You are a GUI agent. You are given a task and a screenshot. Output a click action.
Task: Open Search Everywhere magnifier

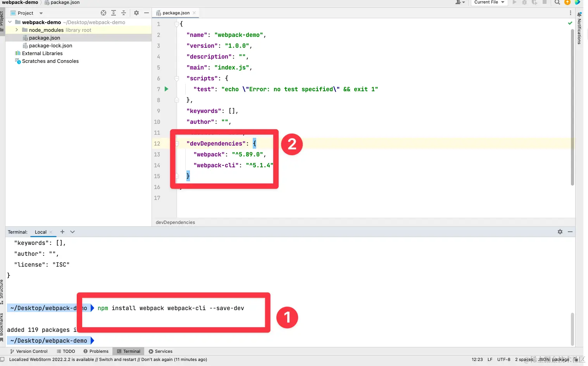coord(557,2)
